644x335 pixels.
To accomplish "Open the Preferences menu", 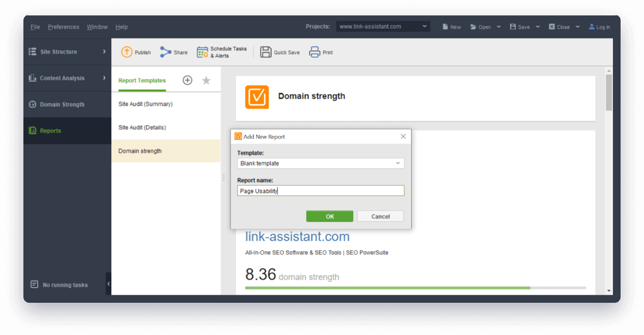I will [x=63, y=27].
